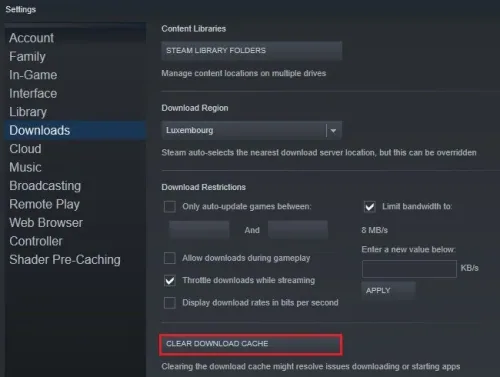500x377 pixels.
Task: Click the Manage content locations description
Action: point(244,73)
